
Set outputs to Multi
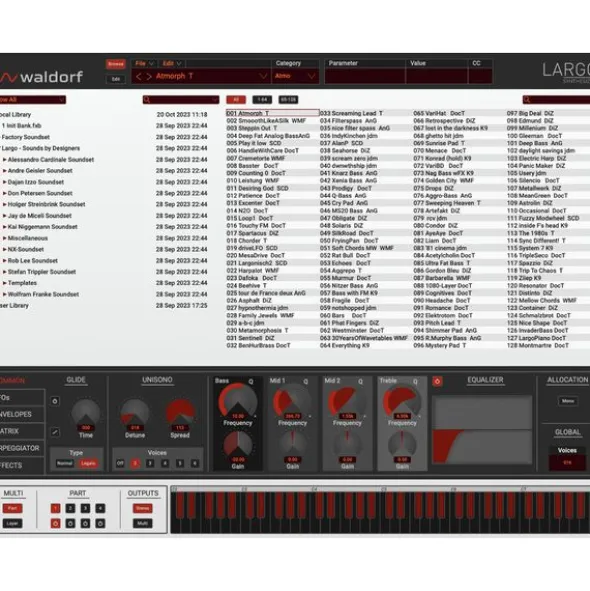[143, 524]
